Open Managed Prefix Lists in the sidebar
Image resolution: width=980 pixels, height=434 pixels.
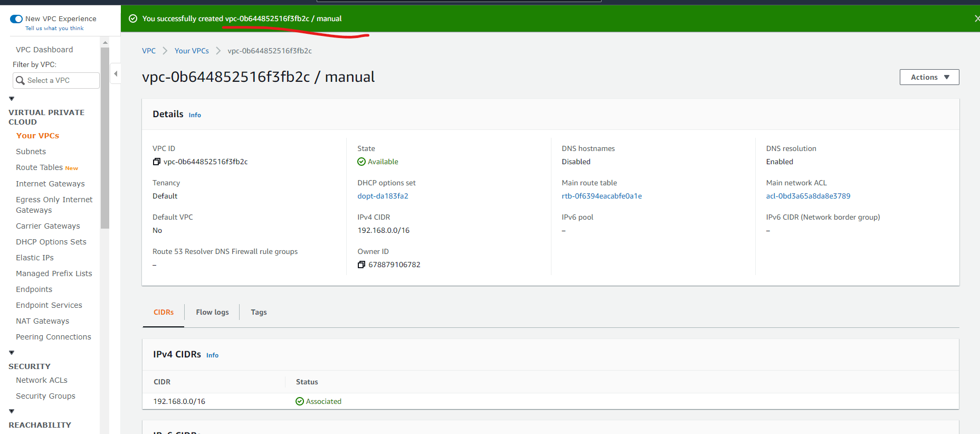pyautogui.click(x=54, y=273)
